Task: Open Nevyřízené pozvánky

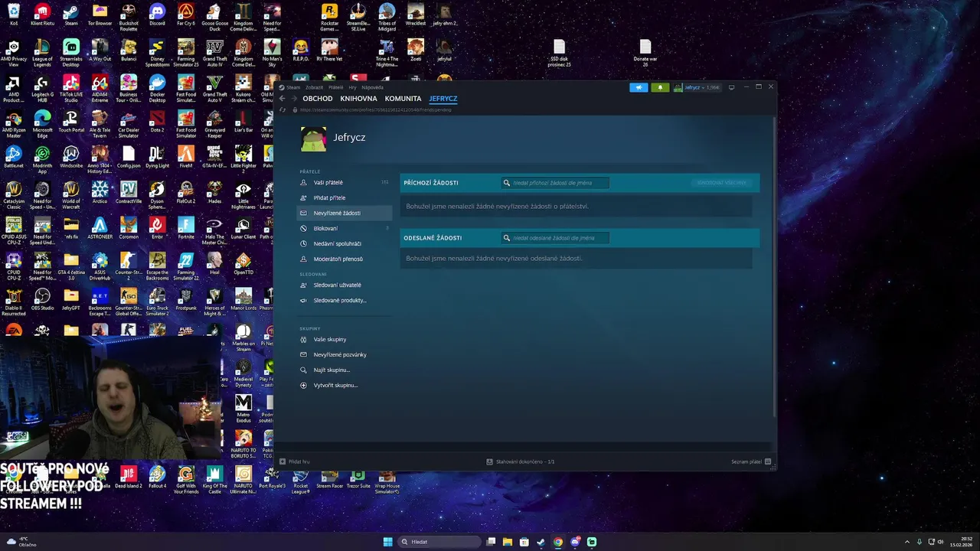Action: click(x=344, y=354)
